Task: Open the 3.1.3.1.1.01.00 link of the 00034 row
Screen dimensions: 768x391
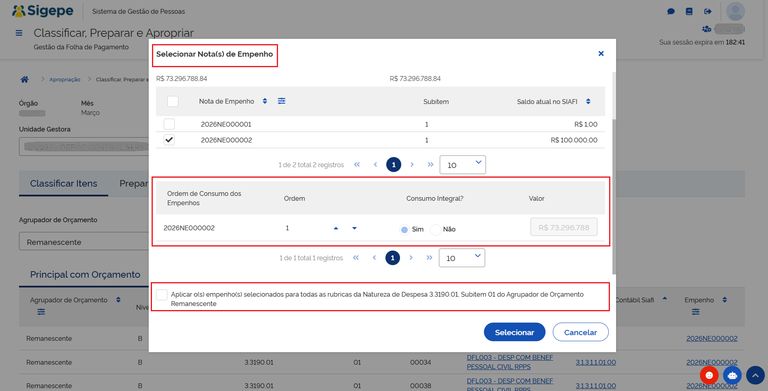Action: (596, 363)
